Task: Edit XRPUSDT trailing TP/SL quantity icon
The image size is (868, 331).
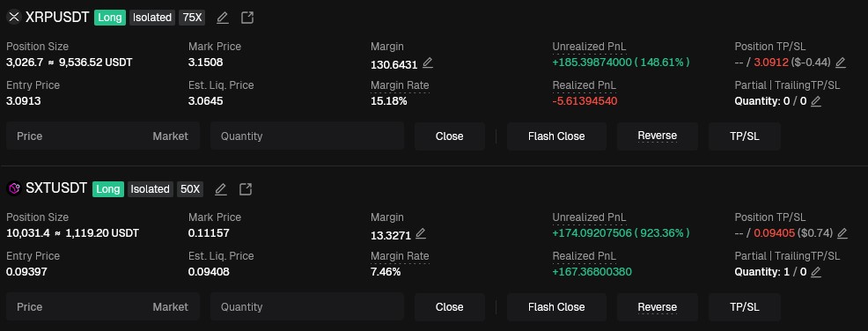Action: [815, 101]
